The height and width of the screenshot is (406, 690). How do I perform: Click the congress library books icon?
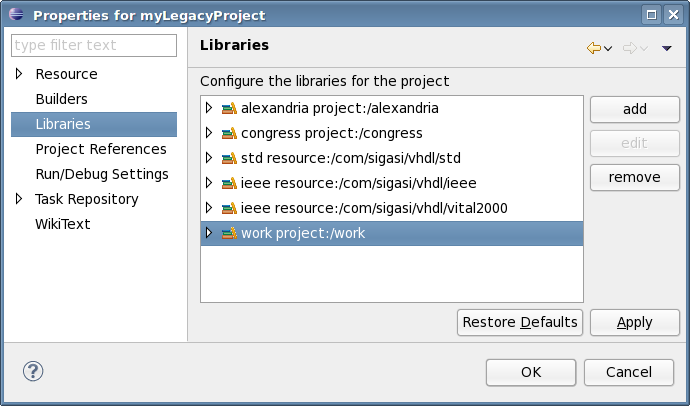[x=229, y=133]
